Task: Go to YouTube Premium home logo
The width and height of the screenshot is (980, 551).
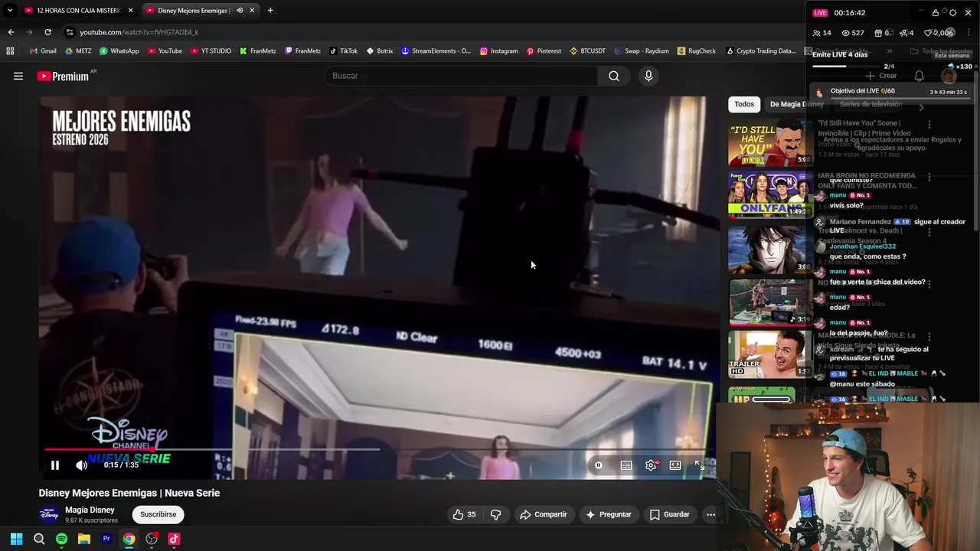Action: pos(63,76)
